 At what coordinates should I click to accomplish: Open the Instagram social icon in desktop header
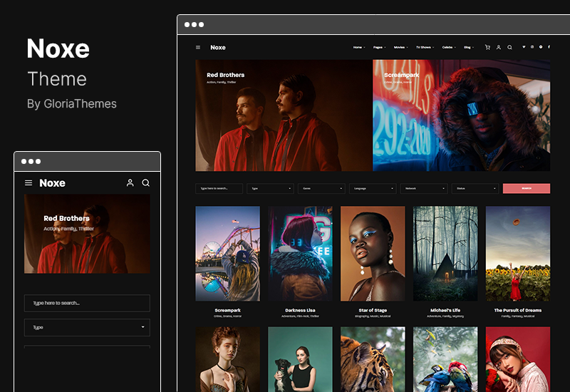pyautogui.click(x=532, y=47)
